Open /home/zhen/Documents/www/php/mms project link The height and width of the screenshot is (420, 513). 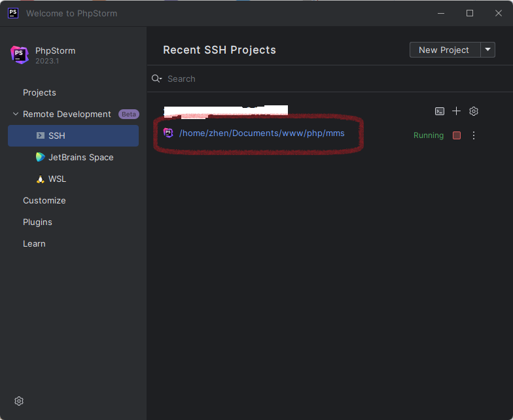tap(262, 133)
